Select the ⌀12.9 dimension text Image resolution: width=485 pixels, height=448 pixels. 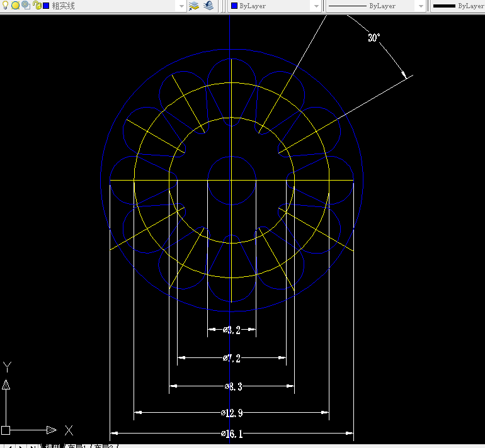pyautogui.click(x=232, y=413)
